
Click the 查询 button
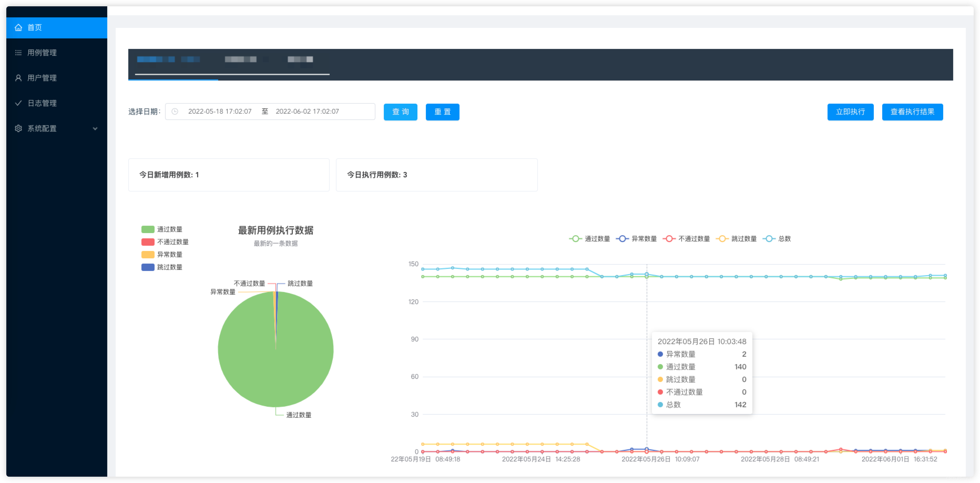click(400, 112)
